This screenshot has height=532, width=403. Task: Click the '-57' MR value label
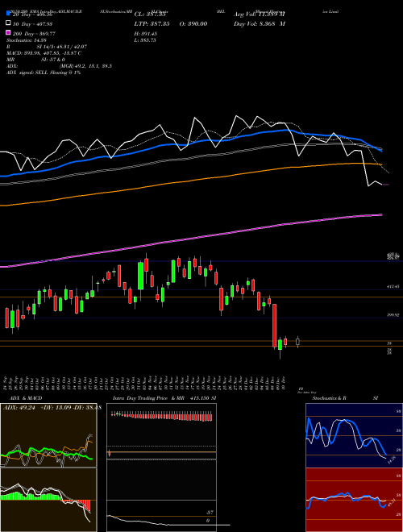[210, 513]
